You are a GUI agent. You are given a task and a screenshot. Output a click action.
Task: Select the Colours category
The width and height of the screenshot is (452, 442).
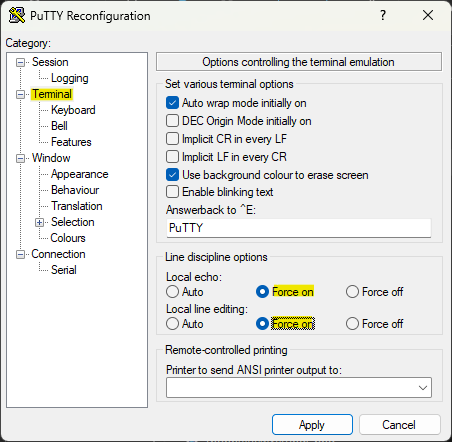(x=68, y=238)
